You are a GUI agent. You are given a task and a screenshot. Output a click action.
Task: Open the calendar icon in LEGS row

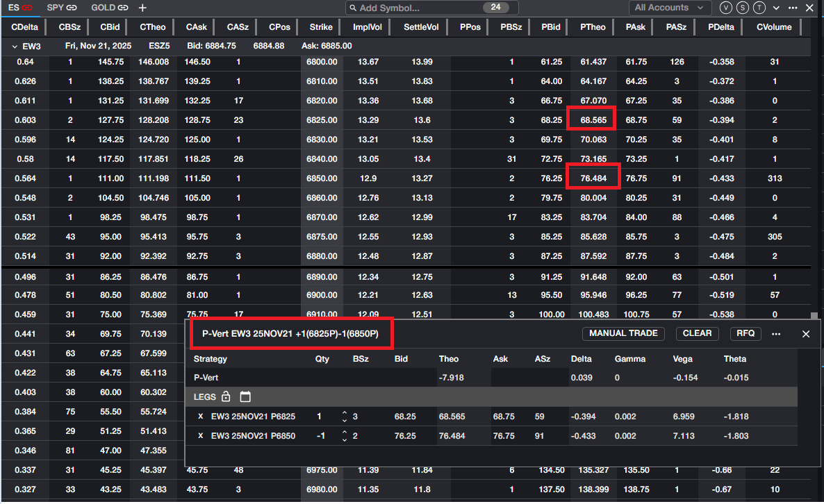[x=245, y=397]
